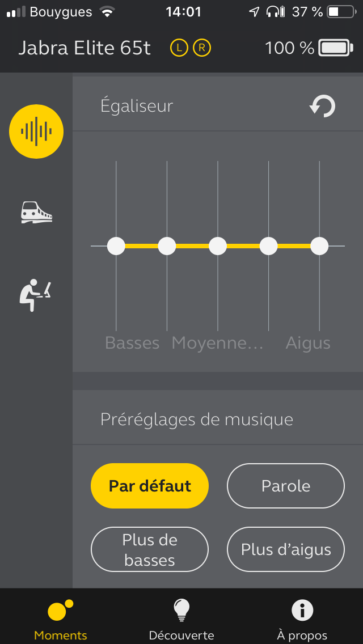Choose the Plus de basses preset

tap(150, 549)
